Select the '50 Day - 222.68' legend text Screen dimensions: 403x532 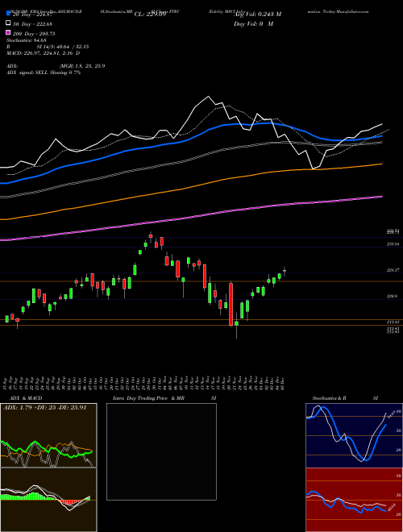pyautogui.click(x=32, y=23)
